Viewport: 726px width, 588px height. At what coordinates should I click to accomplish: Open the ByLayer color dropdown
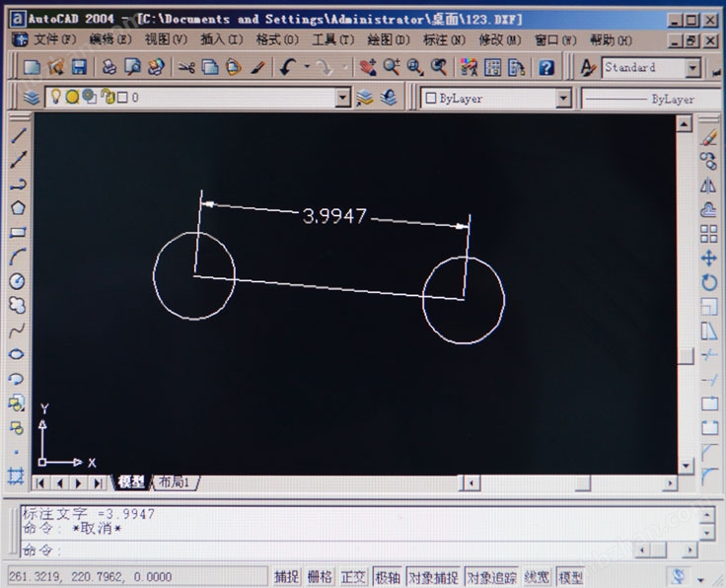[x=563, y=98]
